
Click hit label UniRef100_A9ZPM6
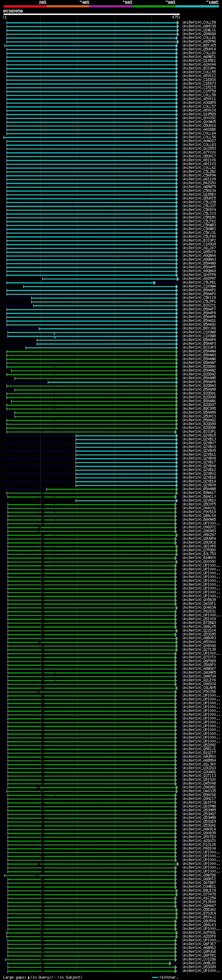(x=199, y=41)
